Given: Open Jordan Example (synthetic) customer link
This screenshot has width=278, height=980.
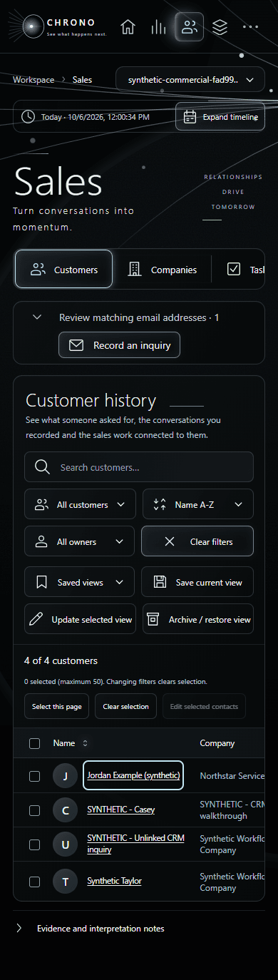Looking at the screenshot, I should click(133, 775).
